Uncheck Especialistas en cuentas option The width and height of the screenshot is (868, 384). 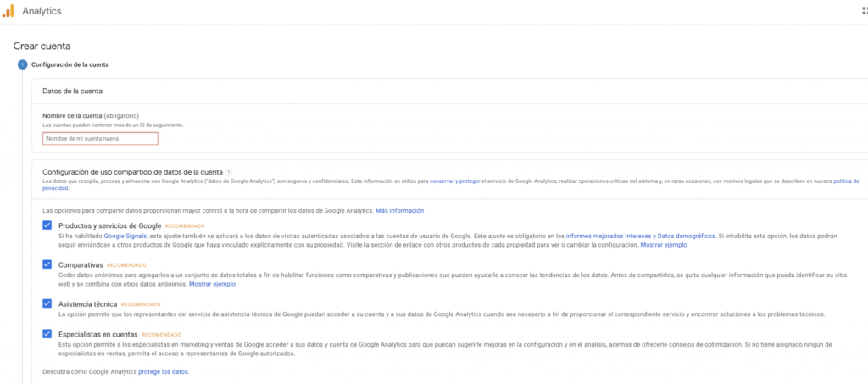click(x=47, y=334)
